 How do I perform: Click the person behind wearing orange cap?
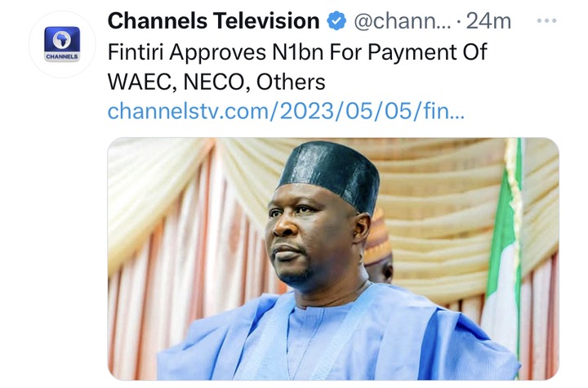378,249
